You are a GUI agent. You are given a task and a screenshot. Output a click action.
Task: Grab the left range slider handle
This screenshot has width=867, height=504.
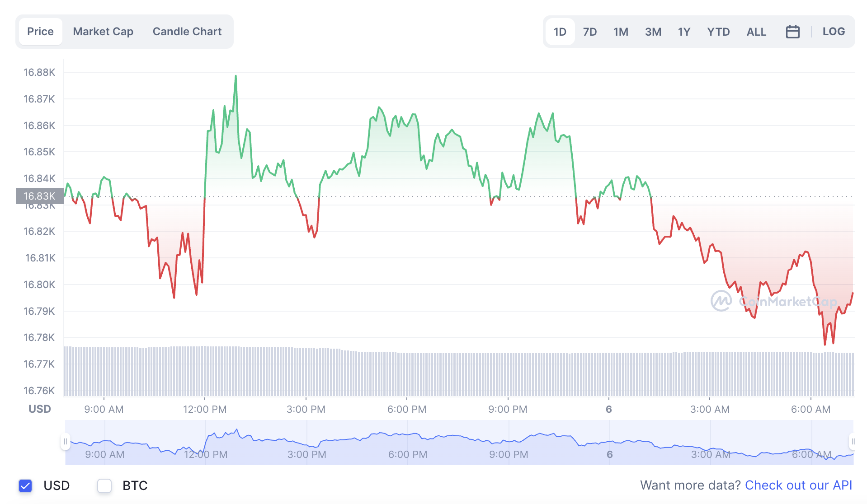65,441
